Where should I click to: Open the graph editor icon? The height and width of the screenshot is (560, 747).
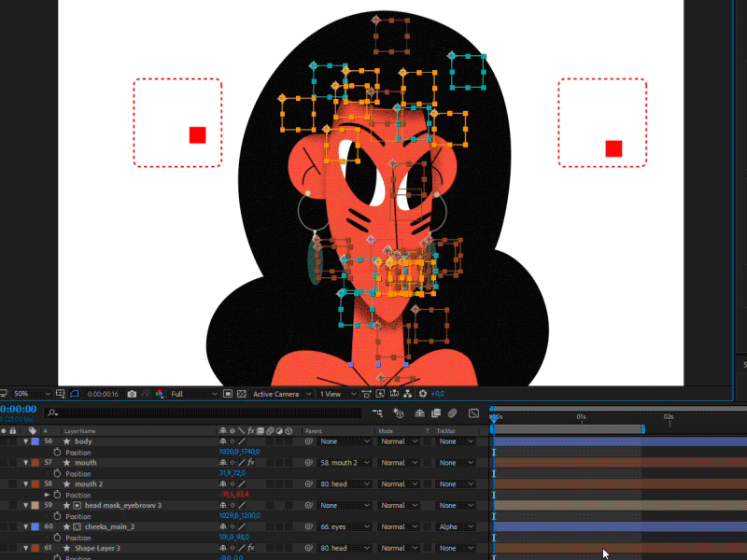pyautogui.click(x=473, y=413)
